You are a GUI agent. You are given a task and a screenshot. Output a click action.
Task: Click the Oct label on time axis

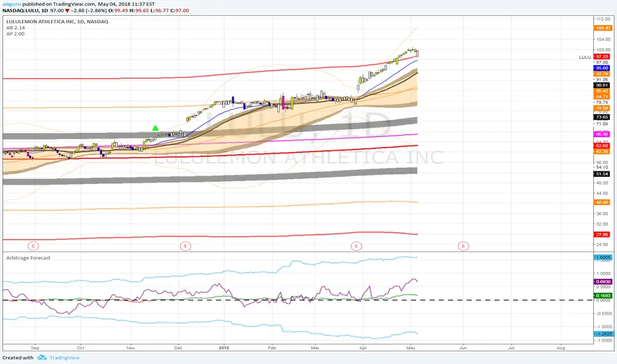click(x=81, y=348)
